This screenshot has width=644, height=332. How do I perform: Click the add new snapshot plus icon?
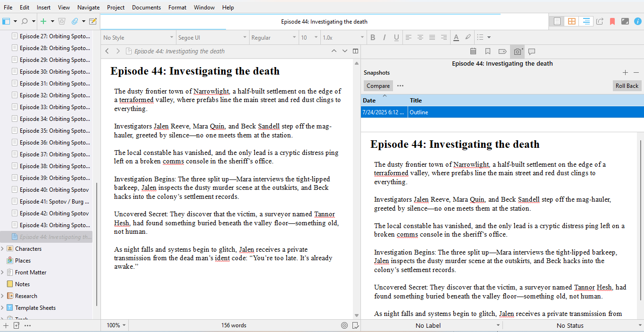(x=625, y=73)
